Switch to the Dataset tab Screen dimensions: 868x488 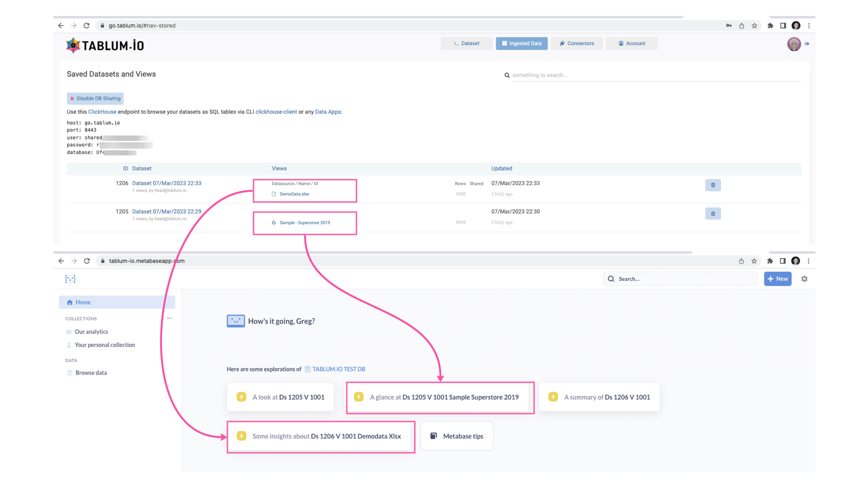pyautogui.click(x=467, y=43)
